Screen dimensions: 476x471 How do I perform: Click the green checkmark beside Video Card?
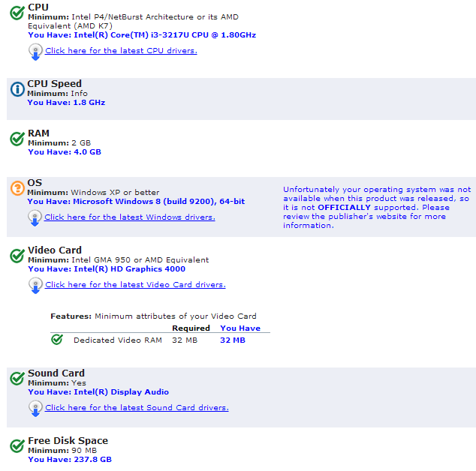point(17,256)
